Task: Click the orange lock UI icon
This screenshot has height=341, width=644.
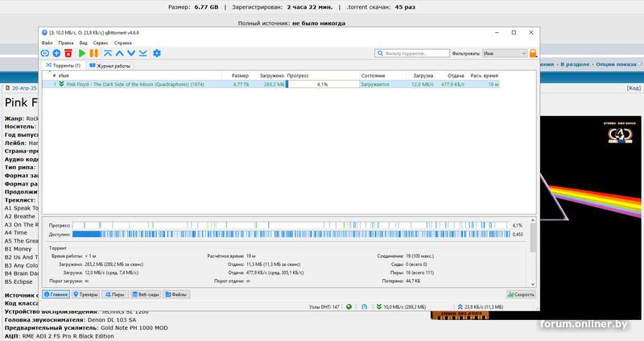Action: click(533, 53)
